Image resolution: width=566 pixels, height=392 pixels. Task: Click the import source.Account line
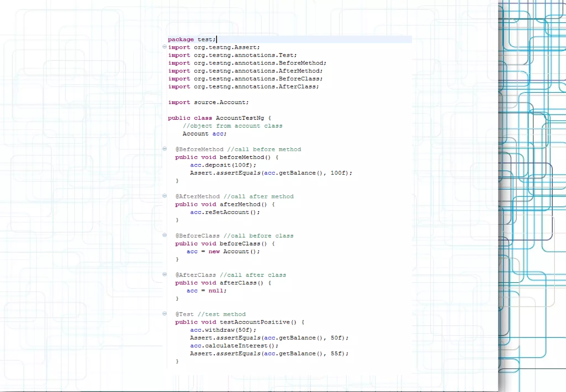(x=208, y=102)
